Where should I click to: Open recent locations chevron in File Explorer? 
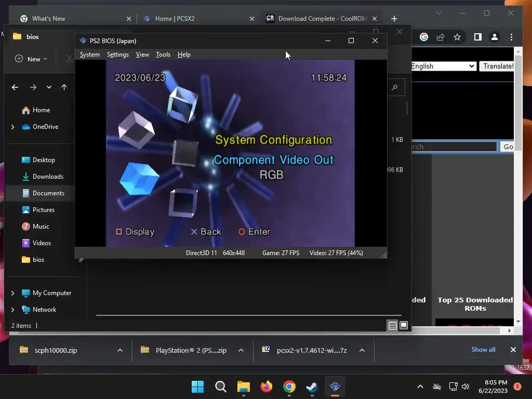click(49, 87)
